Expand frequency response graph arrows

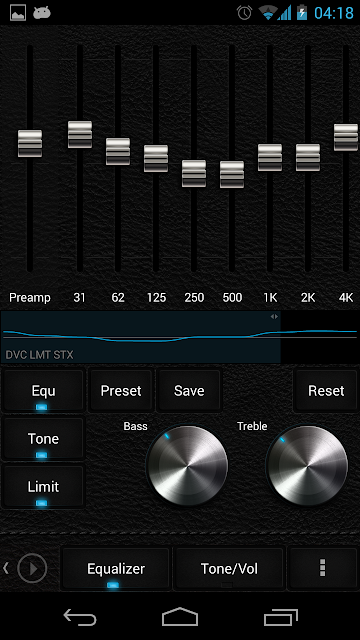click(x=274, y=316)
